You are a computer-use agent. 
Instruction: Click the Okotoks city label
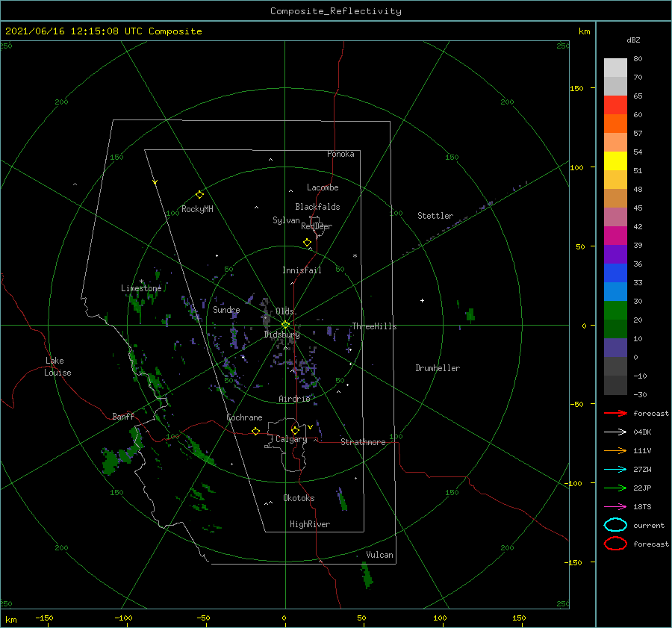(299, 498)
